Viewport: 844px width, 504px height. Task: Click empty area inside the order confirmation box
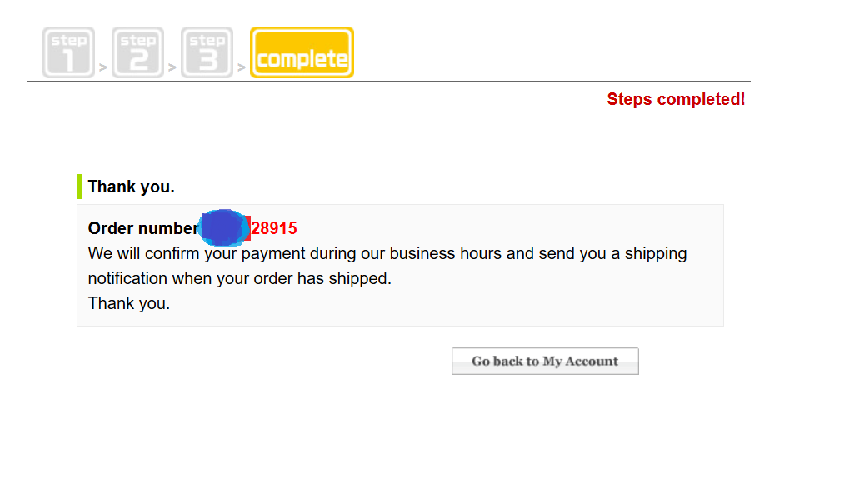(538, 302)
